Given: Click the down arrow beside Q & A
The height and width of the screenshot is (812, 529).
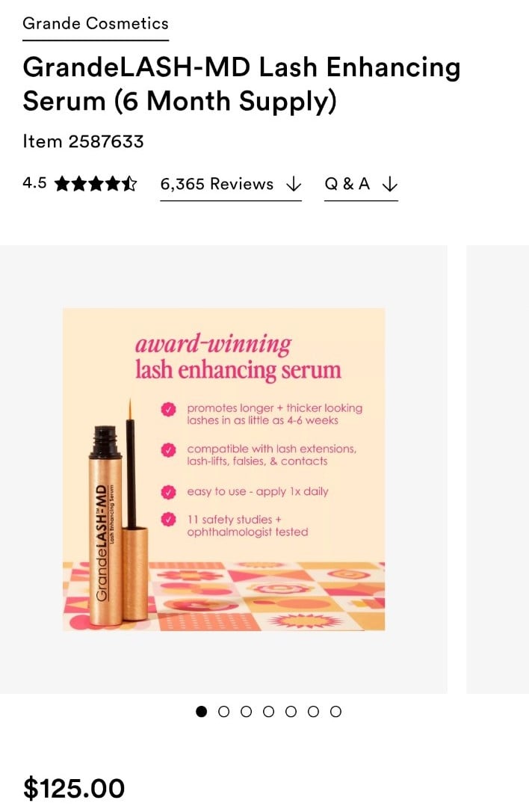Looking at the screenshot, I should click(389, 185).
